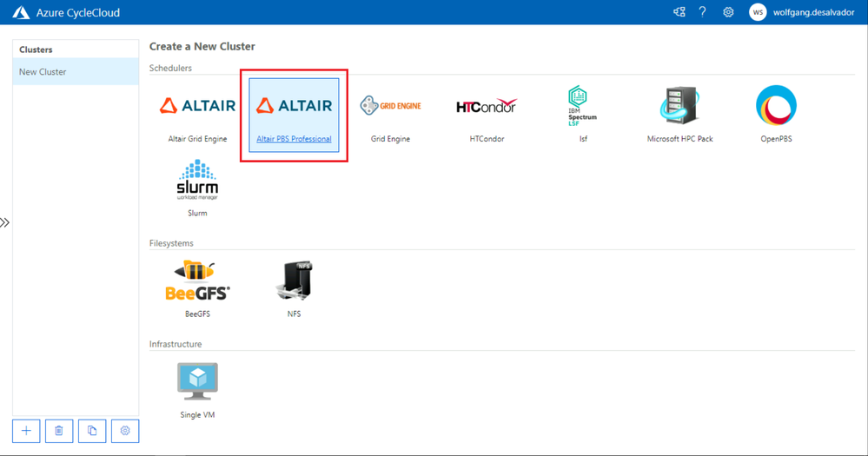Click the lsf label text

pos(583,139)
